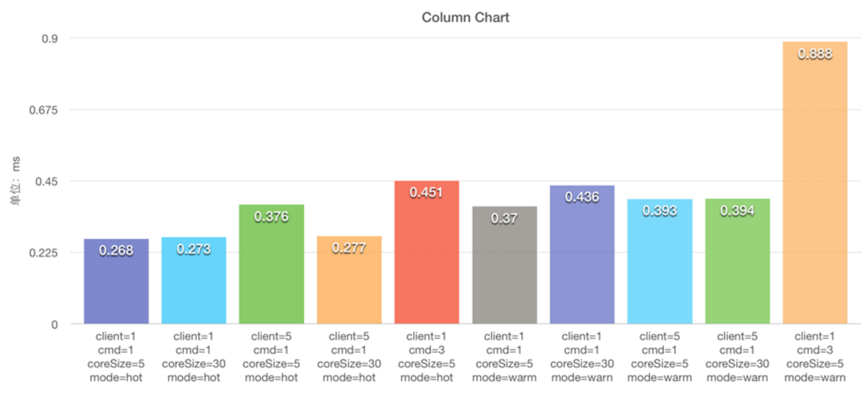Select the green bar valued 0.376
Viewport: 868px width, 394px height.
click(x=272, y=265)
